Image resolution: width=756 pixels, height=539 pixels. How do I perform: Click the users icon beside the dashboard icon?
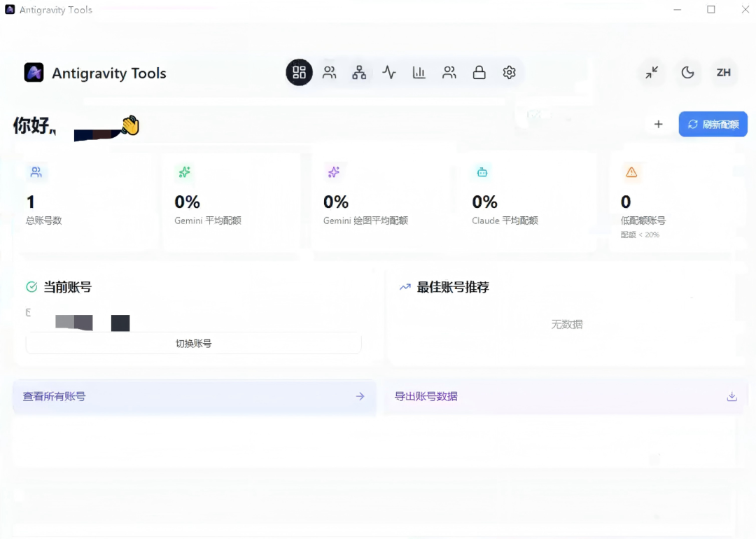click(x=329, y=72)
